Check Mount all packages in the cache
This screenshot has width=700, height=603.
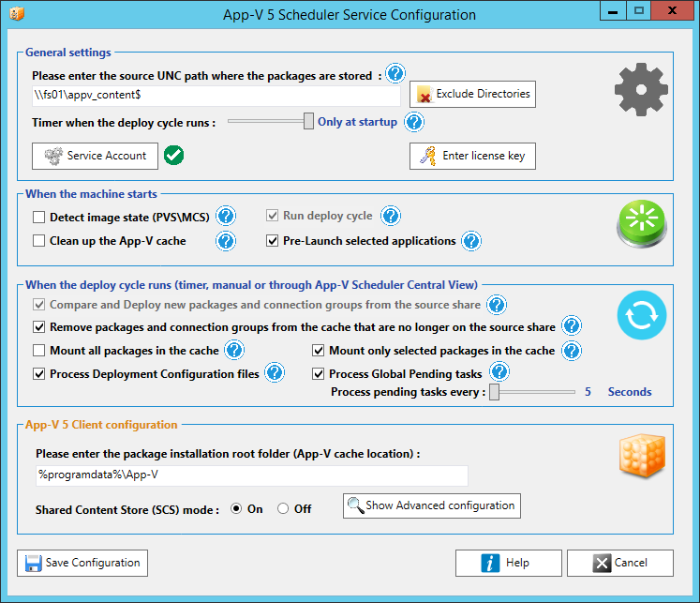point(38,351)
